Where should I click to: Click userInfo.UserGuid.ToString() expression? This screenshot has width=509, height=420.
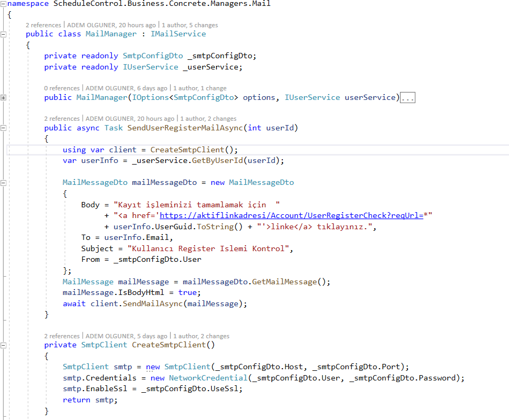pyautogui.click(x=178, y=227)
